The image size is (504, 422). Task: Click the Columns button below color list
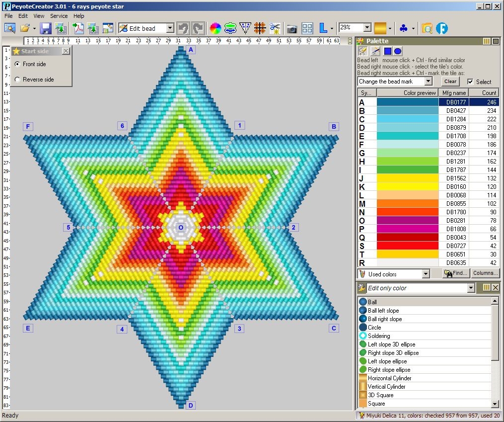485,273
